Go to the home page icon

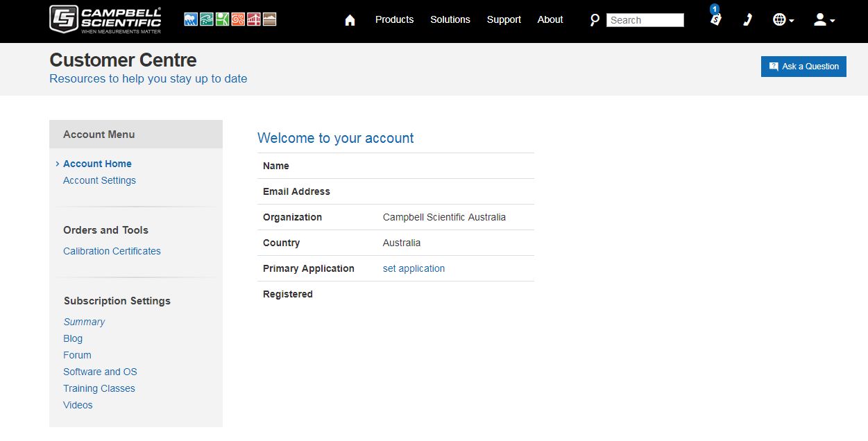tap(350, 20)
